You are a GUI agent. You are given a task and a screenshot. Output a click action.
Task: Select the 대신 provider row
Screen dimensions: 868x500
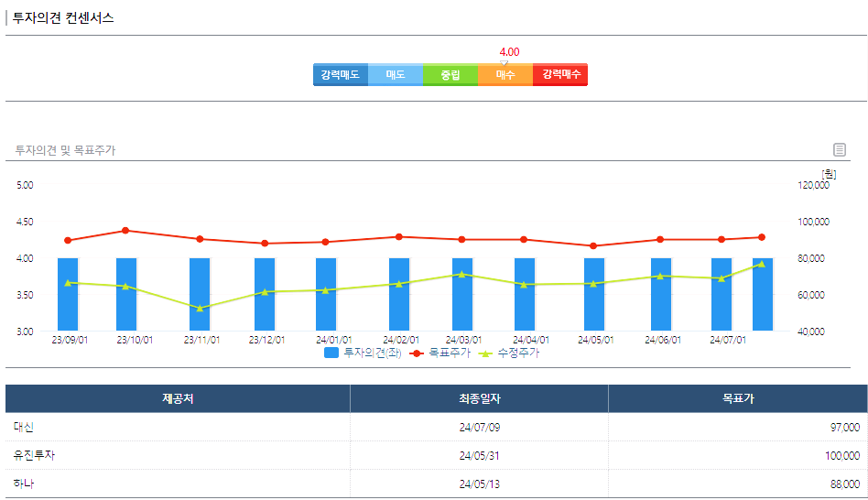pyautogui.click(x=436, y=427)
